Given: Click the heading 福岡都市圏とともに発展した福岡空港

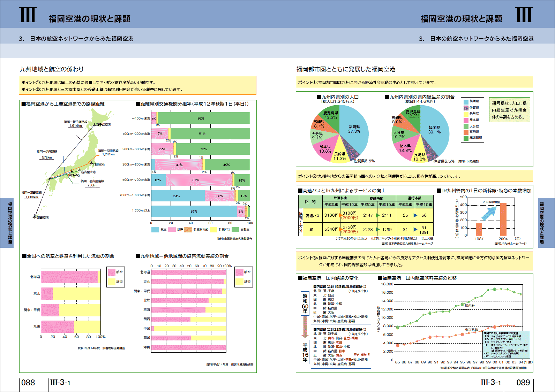Looking at the screenshot, I should (346, 69).
